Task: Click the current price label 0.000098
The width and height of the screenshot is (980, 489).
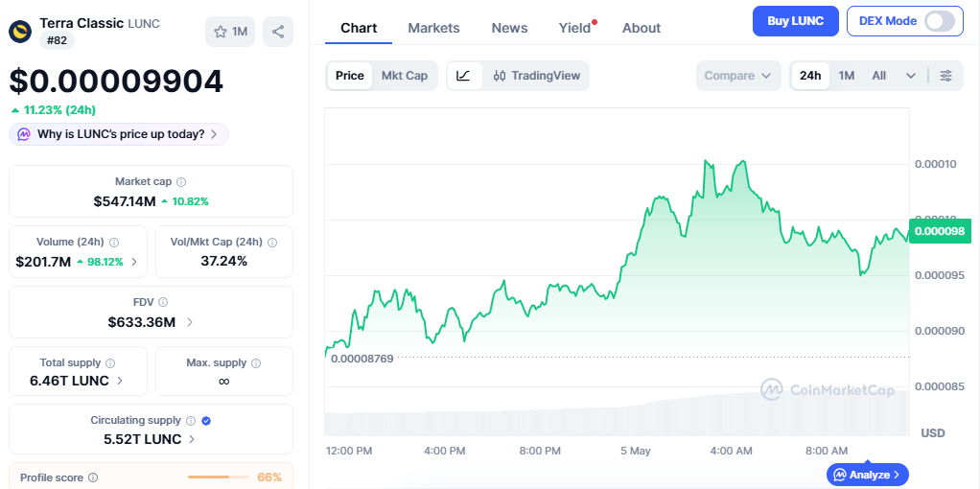Action: click(x=940, y=231)
